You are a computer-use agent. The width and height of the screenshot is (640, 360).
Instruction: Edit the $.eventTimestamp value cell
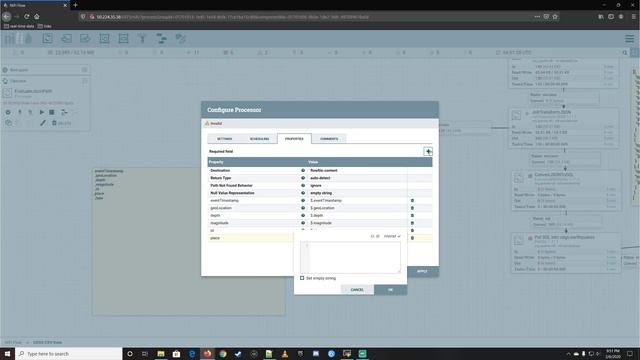tap(358, 200)
